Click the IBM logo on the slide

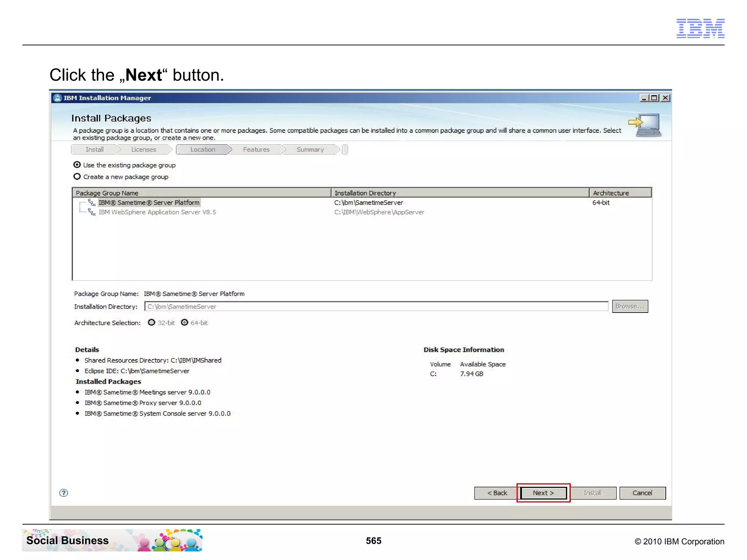700,28
